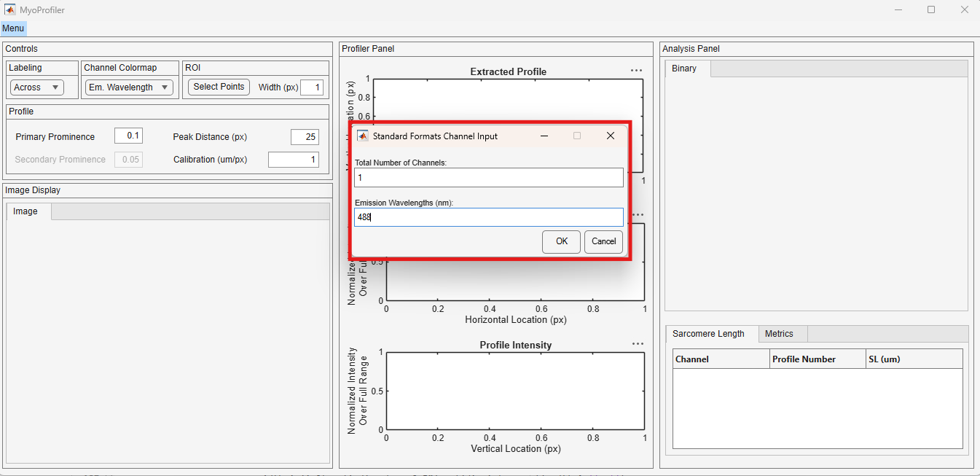Click the ROI Width (px) field
This screenshot has height=476, width=980.
312,87
